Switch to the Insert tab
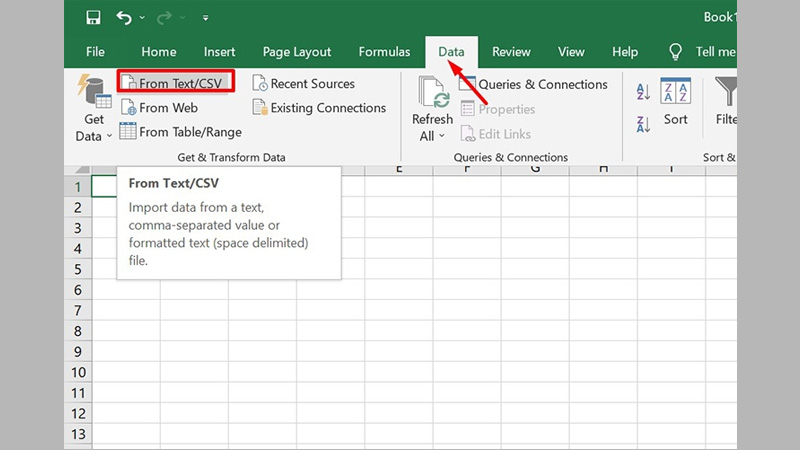Screen dimensions: 800x450 (x=219, y=52)
